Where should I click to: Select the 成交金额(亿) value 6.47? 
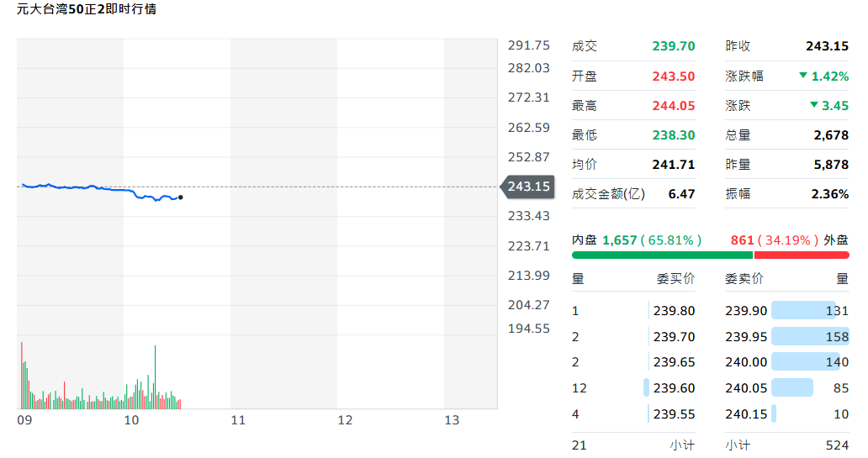(681, 193)
